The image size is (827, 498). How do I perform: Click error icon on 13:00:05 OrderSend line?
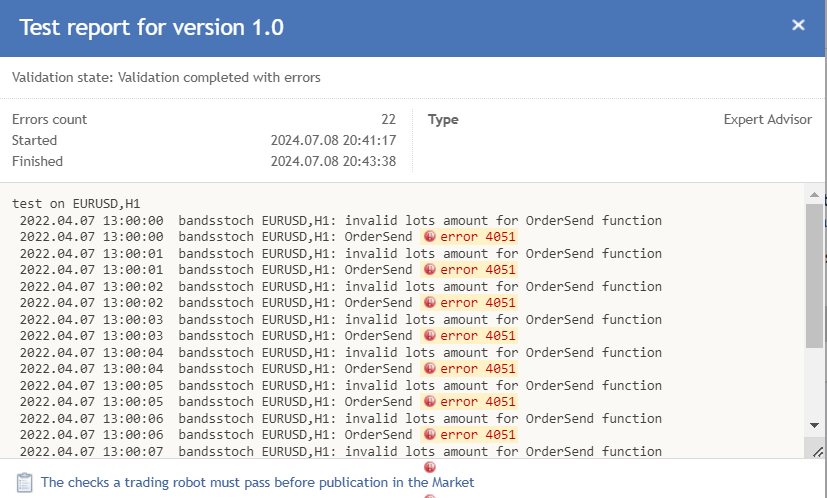(430, 401)
